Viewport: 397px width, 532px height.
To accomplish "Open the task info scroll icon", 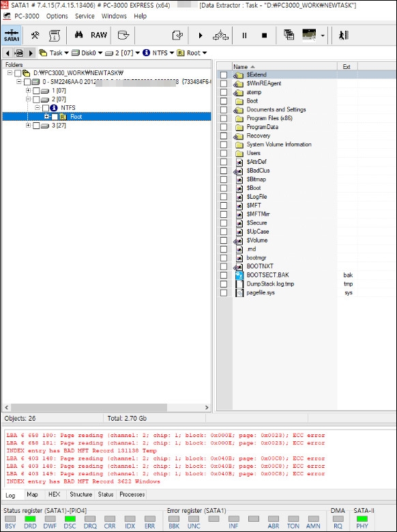I will pos(55,35).
